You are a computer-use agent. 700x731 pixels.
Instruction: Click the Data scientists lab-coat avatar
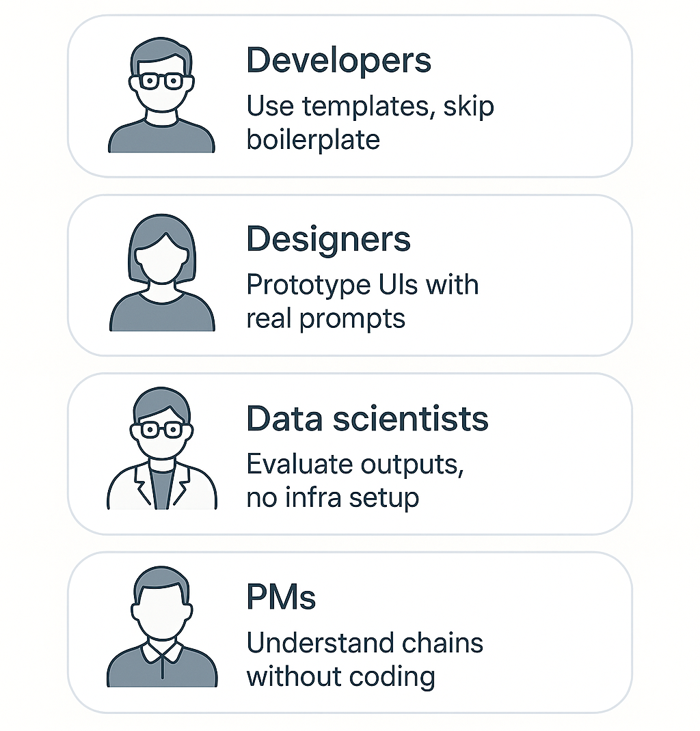point(162,448)
